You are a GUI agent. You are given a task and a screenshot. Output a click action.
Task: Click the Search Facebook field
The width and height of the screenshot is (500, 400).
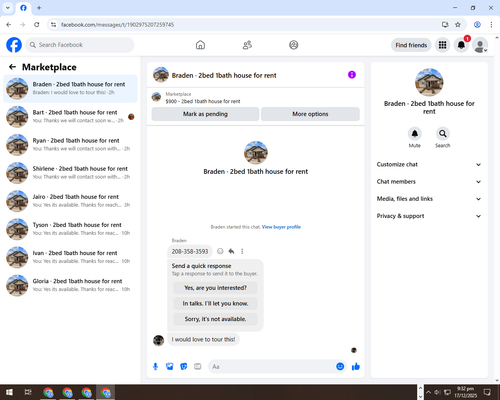tap(80, 45)
